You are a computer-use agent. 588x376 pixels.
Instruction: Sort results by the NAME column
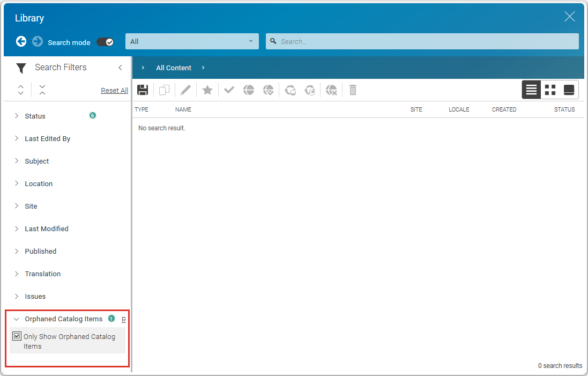183,109
